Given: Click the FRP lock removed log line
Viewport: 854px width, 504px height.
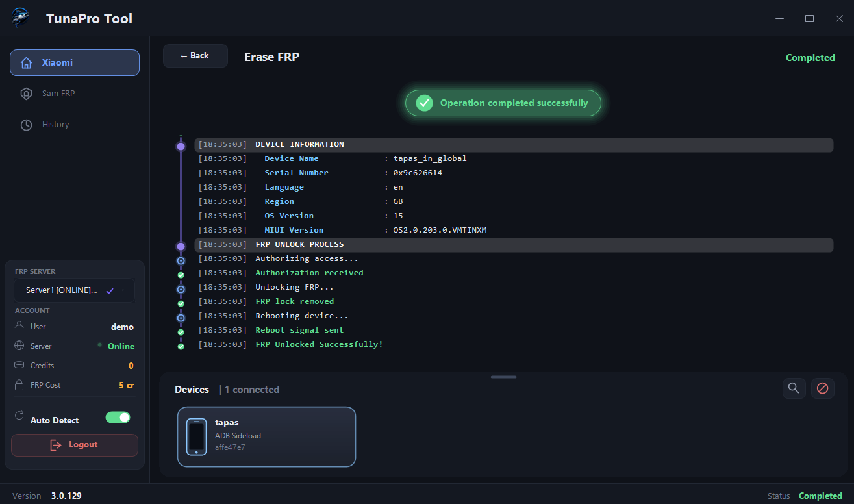Looking at the screenshot, I should pos(295,301).
